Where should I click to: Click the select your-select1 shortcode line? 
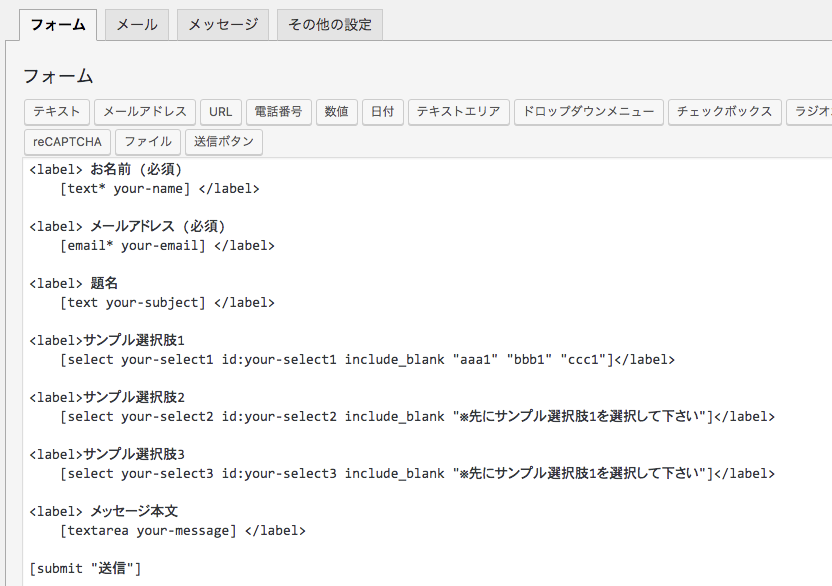tap(367, 360)
